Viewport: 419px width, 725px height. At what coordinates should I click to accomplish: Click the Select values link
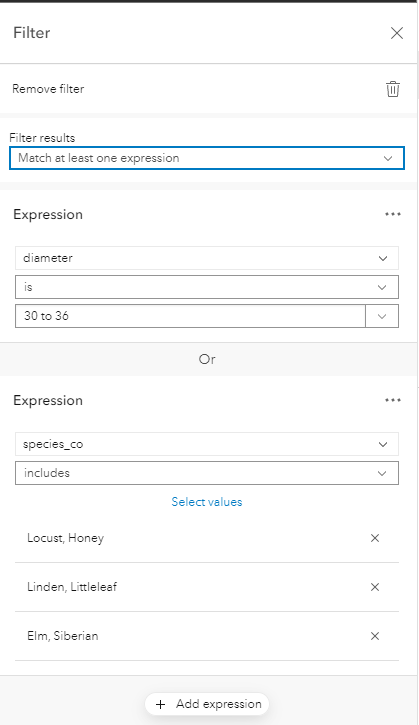click(x=207, y=502)
